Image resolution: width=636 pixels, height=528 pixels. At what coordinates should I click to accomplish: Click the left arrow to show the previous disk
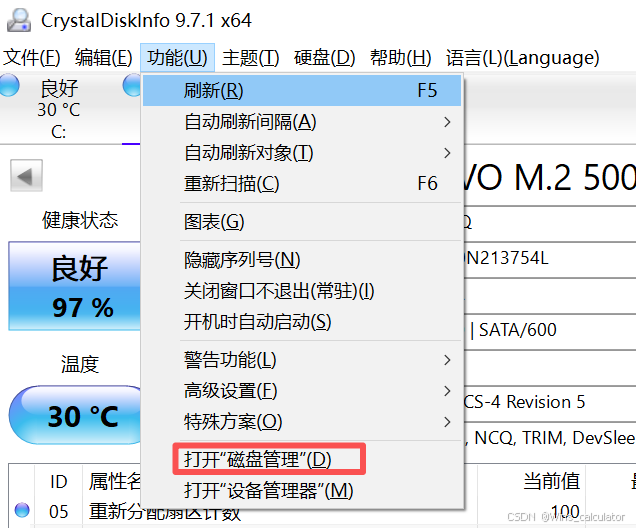[x=26, y=176]
